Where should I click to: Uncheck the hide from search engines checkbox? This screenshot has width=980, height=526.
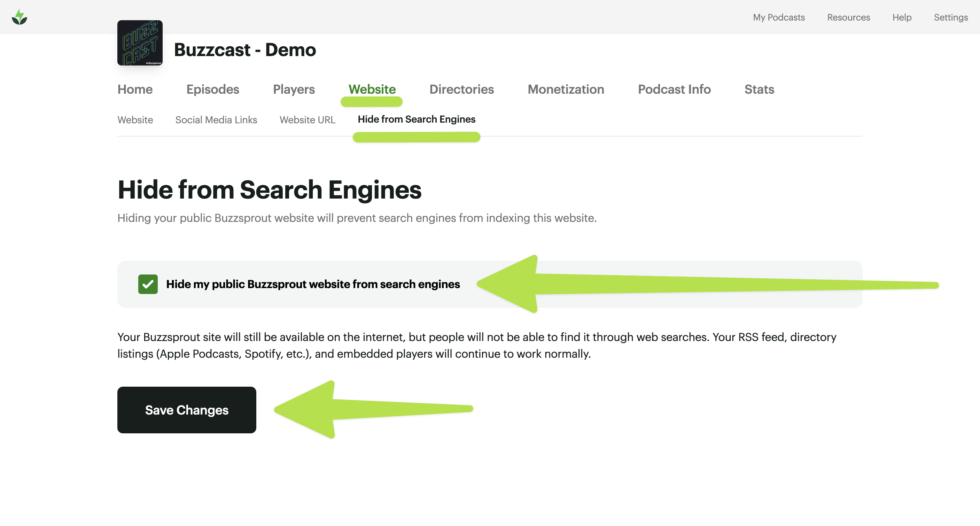click(x=148, y=284)
